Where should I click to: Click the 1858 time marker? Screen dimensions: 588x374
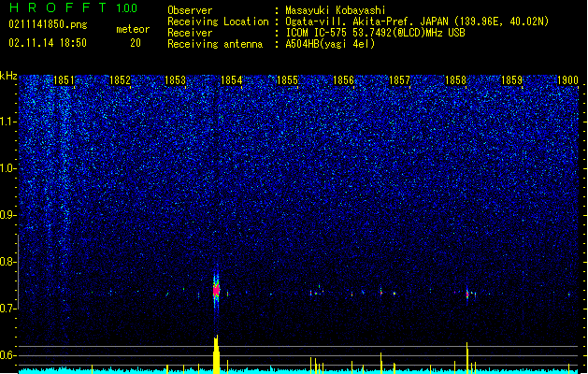(455, 80)
